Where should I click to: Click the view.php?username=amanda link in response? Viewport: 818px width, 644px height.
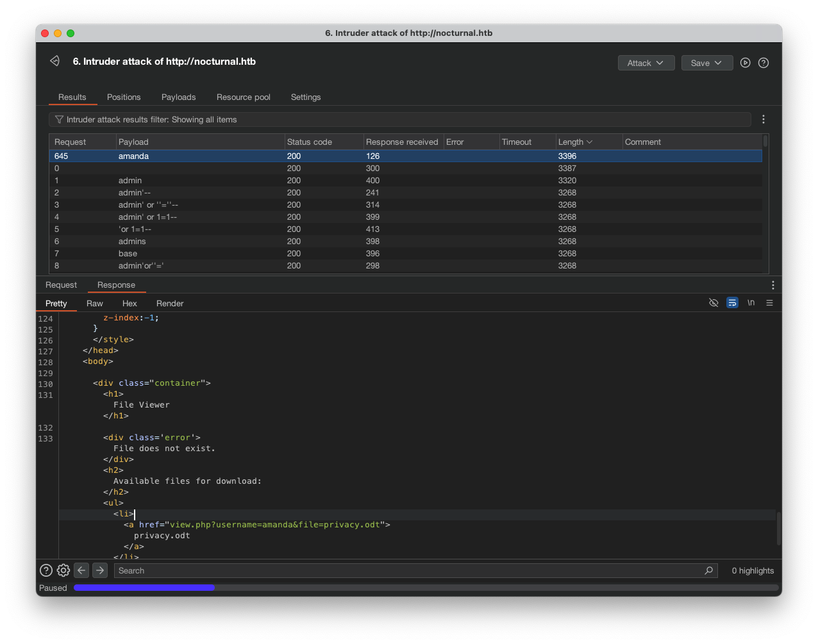point(275,525)
